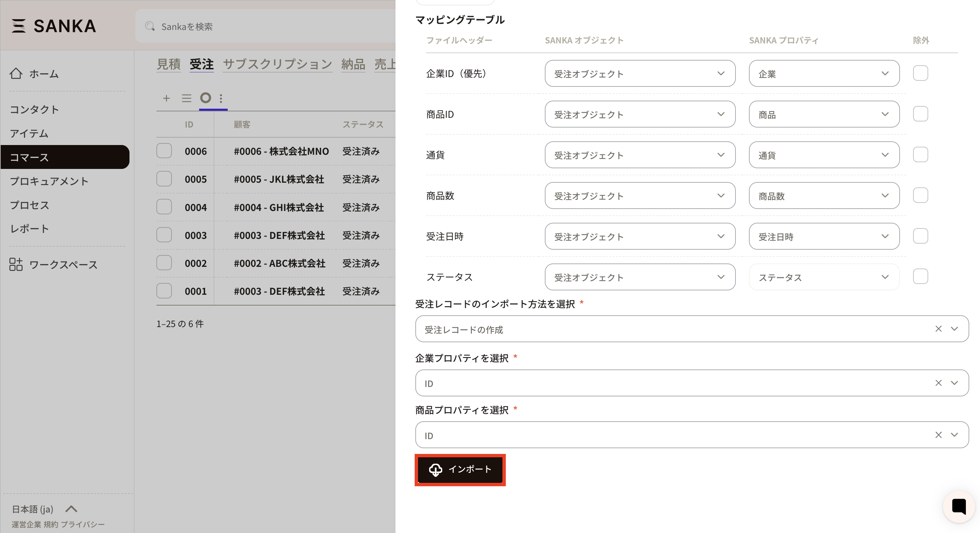Select the order 0006 row checkbox
Image resolution: width=980 pixels, height=533 pixels.
coord(164,151)
